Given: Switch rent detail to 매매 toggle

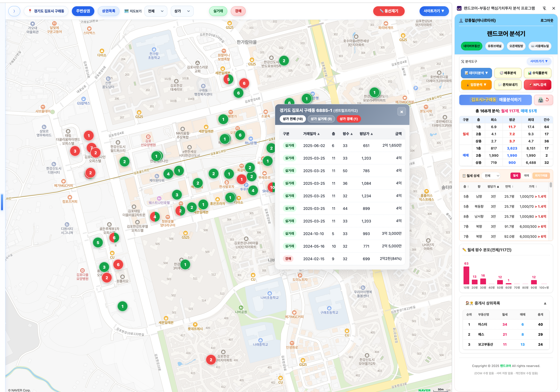Looking at the screenshot, I should pos(526,175).
